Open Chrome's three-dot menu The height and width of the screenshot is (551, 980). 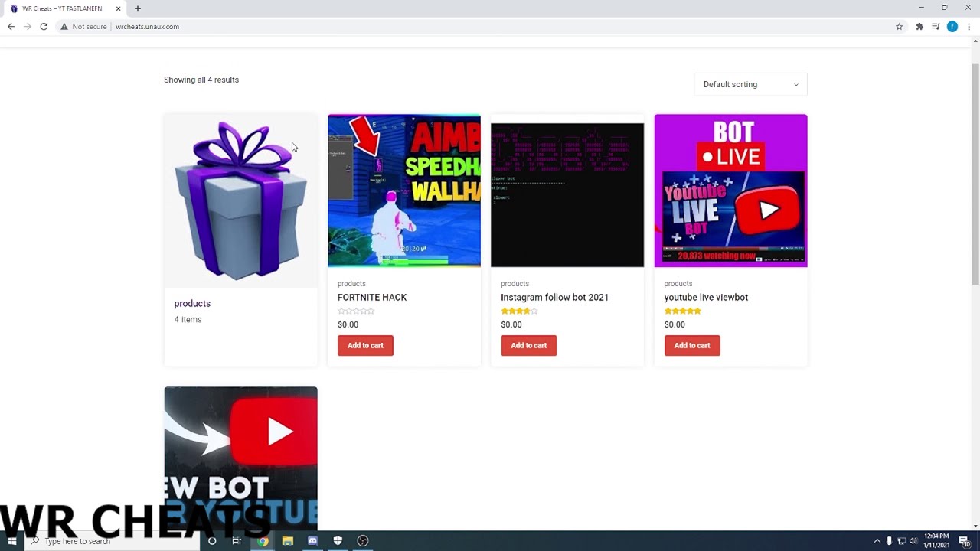coord(969,26)
